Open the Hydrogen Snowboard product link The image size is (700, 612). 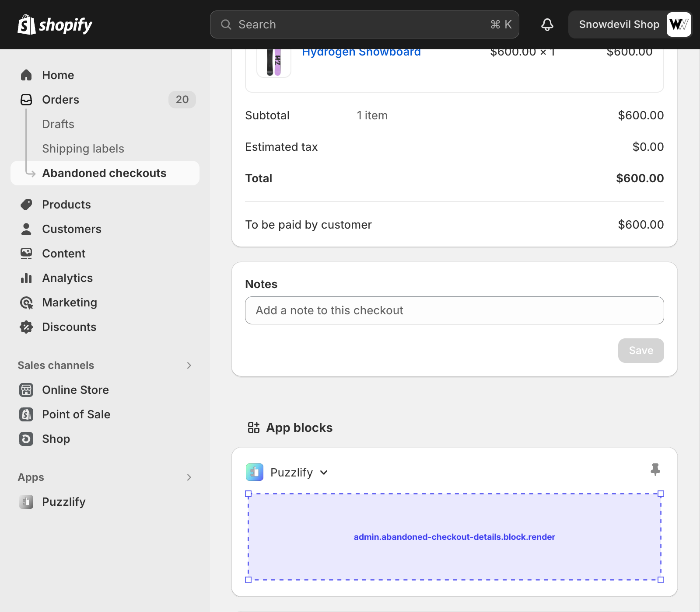pos(361,52)
